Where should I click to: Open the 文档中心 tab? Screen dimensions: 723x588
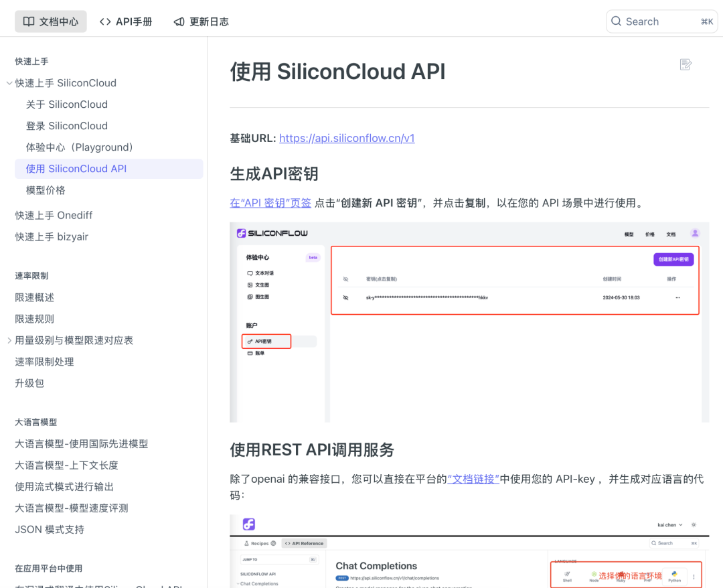51,21
